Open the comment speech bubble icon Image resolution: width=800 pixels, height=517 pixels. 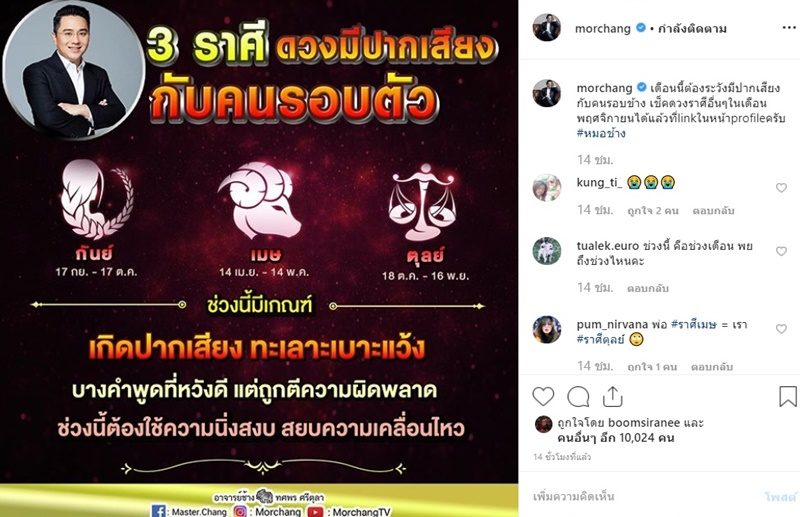[x=578, y=397]
